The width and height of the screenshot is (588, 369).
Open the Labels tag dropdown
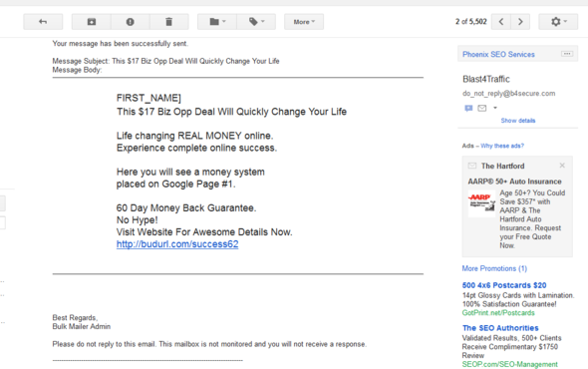click(256, 22)
